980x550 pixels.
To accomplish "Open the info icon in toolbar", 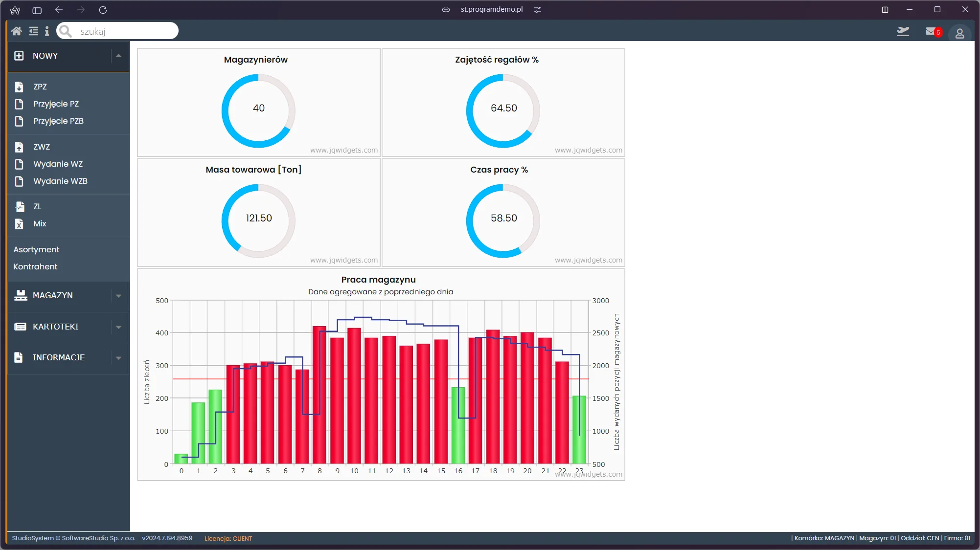I will coord(47,31).
